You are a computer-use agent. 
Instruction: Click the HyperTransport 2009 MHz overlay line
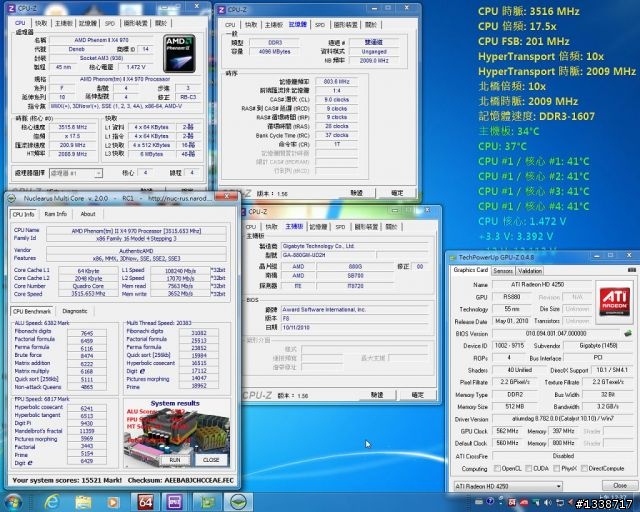pos(557,71)
